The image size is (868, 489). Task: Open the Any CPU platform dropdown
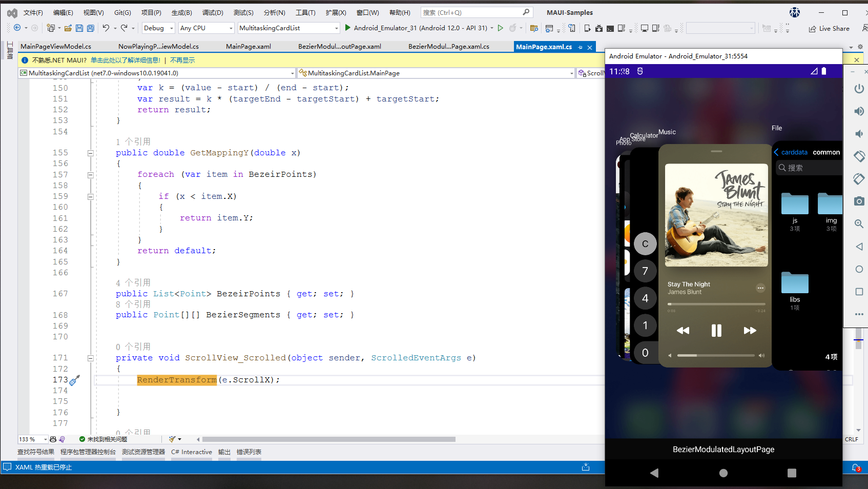[206, 28]
